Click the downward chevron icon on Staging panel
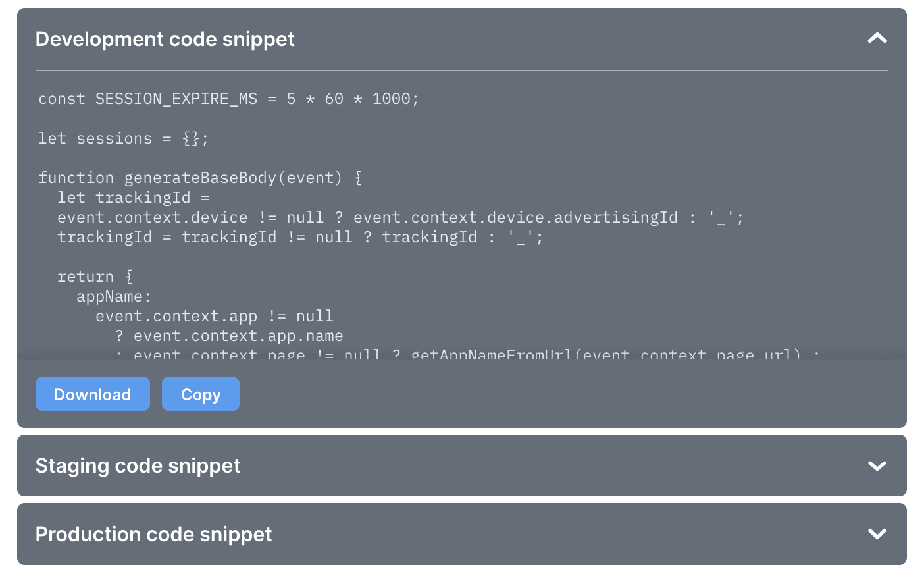Viewport: 924px width, 582px height. pos(877,465)
